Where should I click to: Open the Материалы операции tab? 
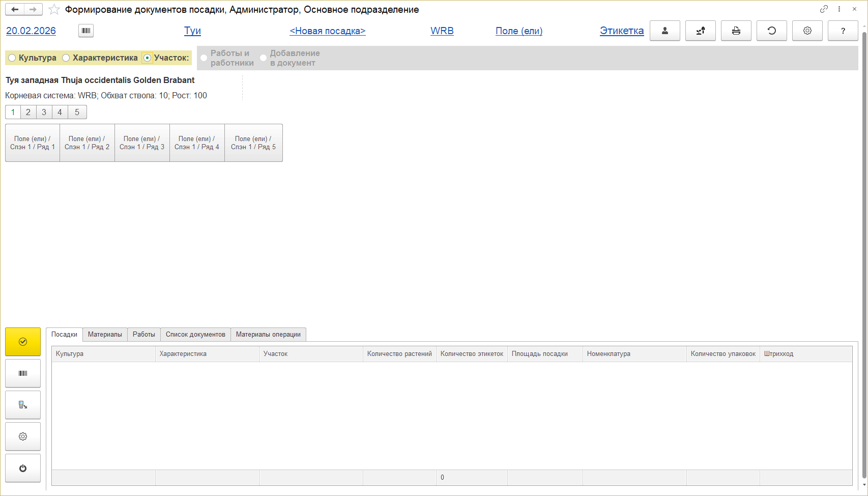(268, 335)
